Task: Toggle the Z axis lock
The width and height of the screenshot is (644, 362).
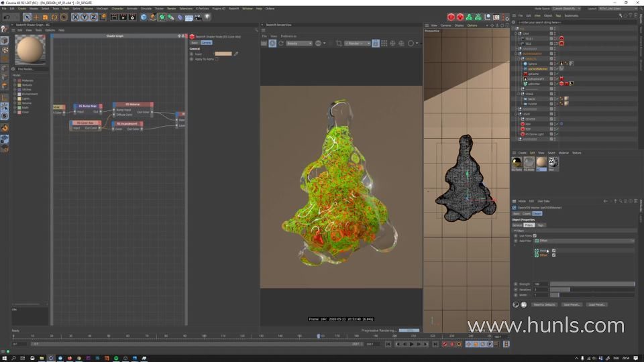Action: (93, 17)
